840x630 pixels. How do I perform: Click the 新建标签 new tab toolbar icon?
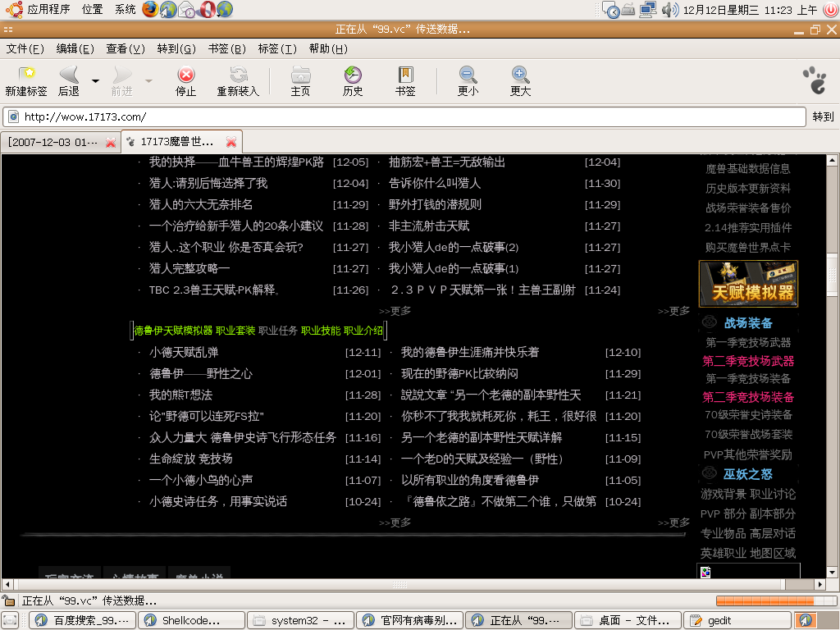click(26, 81)
